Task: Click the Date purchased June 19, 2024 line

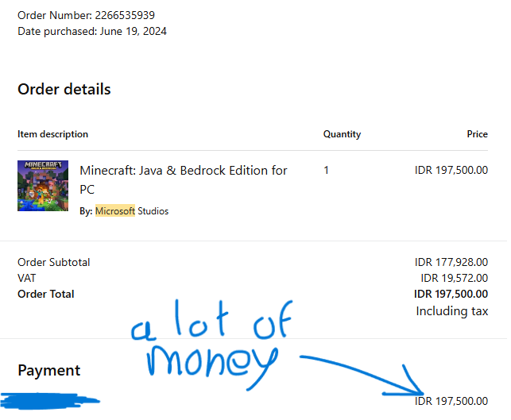Action: (x=92, y=31)
